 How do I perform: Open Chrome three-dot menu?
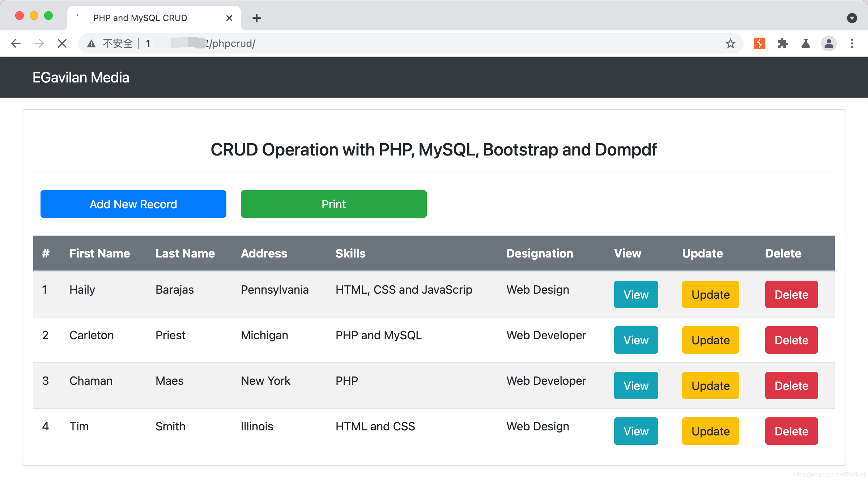(x=852, y=43)
